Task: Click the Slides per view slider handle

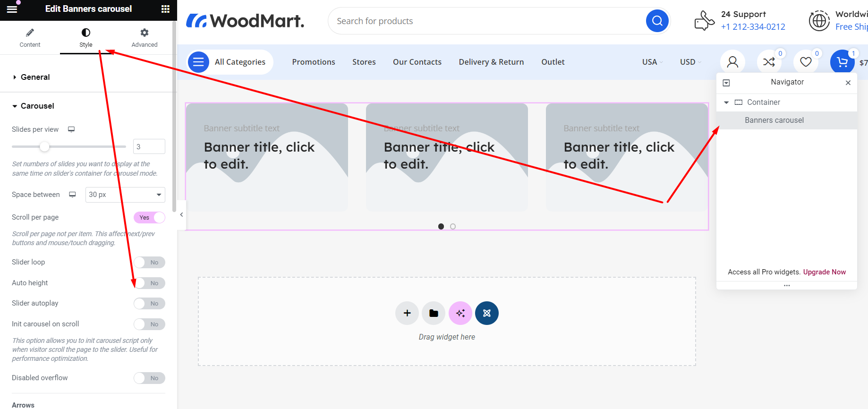Action: [x=44, y=147]
